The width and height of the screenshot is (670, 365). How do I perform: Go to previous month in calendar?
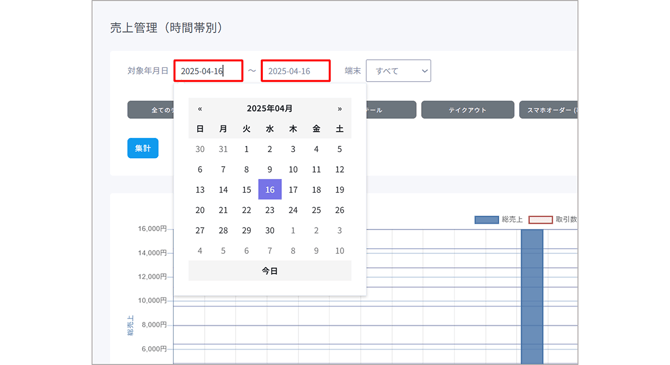click(200, 109)
